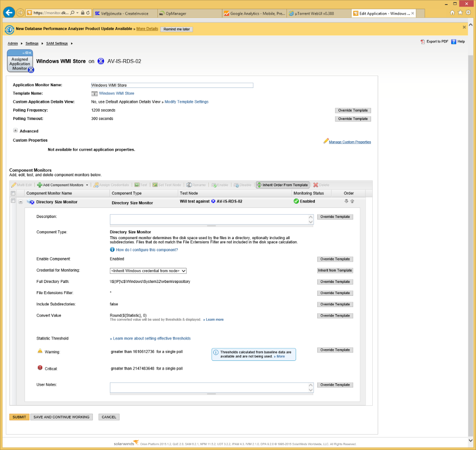Click the CANCEL button

click(x=109, y=417)
